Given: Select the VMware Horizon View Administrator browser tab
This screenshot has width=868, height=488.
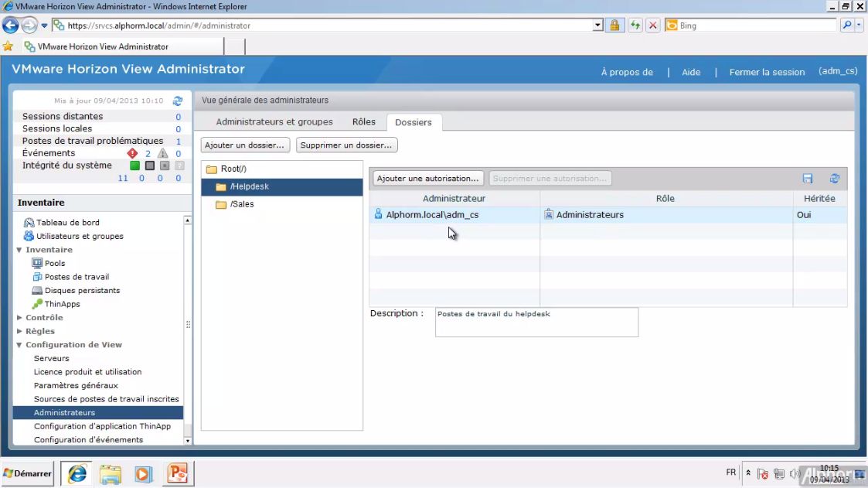Looking at the screenshot, I should [x=121, y=46].
